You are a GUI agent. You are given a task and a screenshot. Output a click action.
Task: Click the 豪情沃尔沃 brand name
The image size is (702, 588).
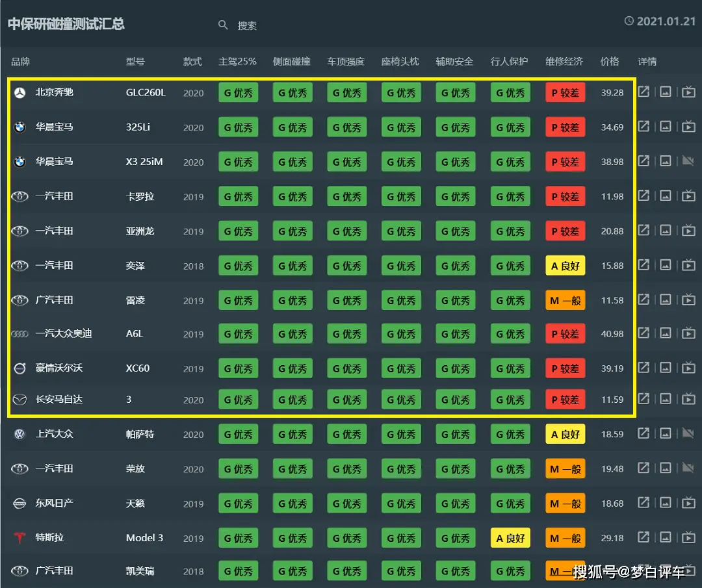coord(59,368)
